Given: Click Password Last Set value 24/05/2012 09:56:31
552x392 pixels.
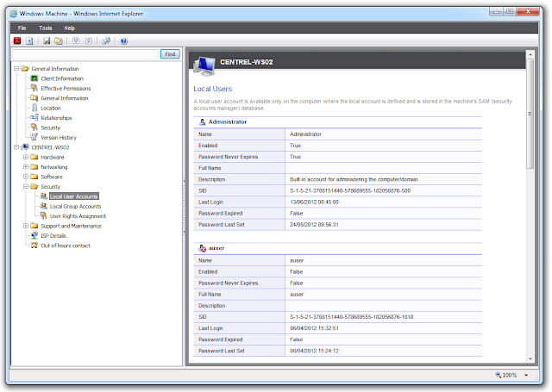Looking at the screenshot, I should [x=314, y=224].
